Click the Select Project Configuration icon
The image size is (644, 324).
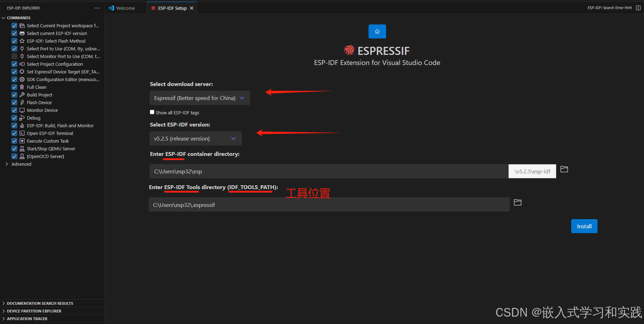pos(22,64)
